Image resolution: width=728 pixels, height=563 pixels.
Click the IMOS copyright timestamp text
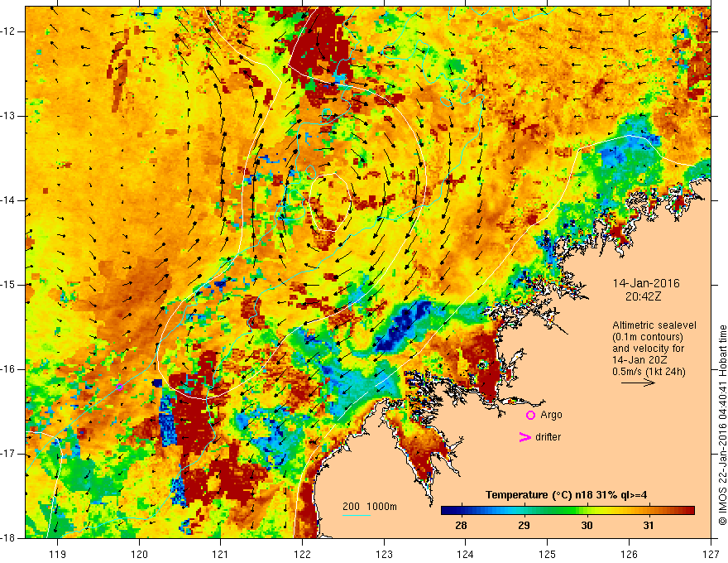click(x=722, y=425)
